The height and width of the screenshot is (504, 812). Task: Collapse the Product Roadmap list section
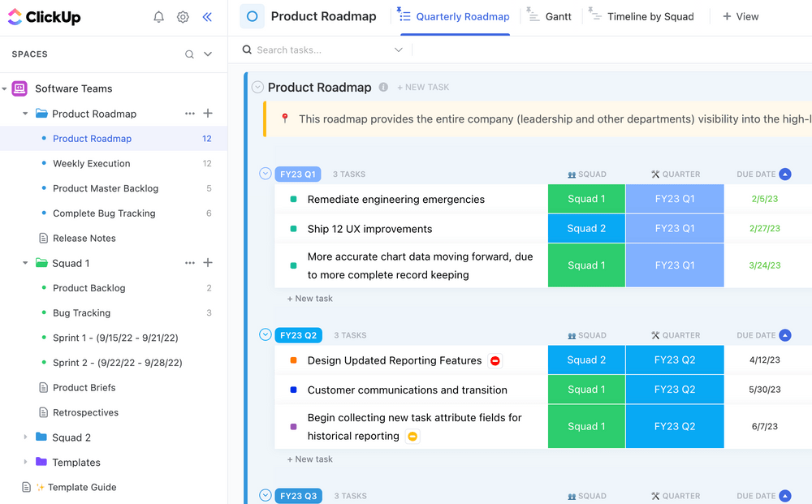[257, 87]
